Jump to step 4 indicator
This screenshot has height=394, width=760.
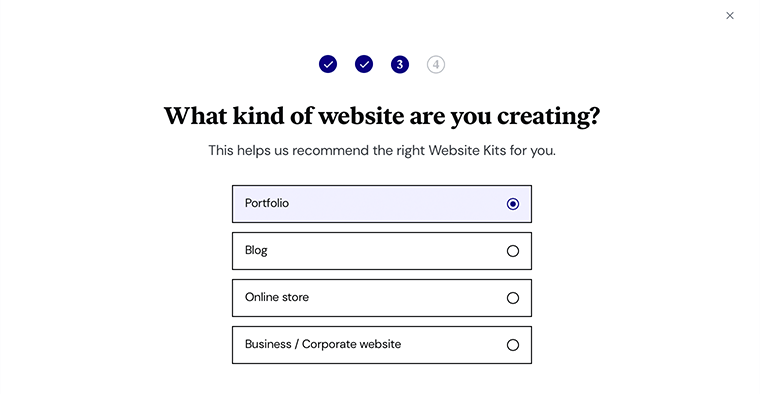click(x=436, y=64)
